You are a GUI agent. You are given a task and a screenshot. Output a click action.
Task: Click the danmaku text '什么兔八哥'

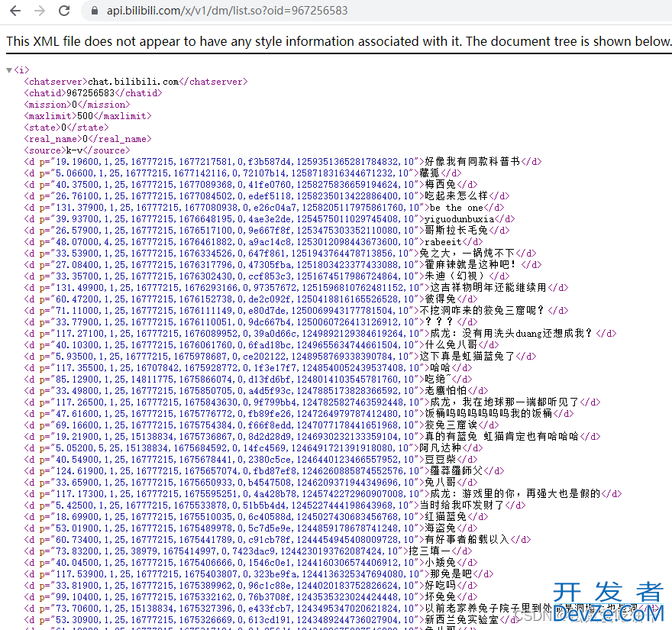tap(451, 345)
